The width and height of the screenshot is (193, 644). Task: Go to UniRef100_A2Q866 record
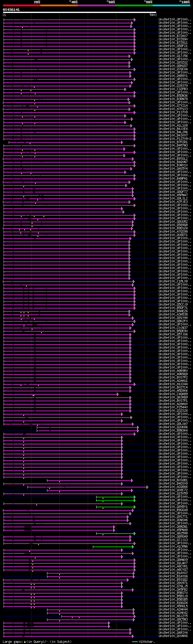click(x=173, y=487)
